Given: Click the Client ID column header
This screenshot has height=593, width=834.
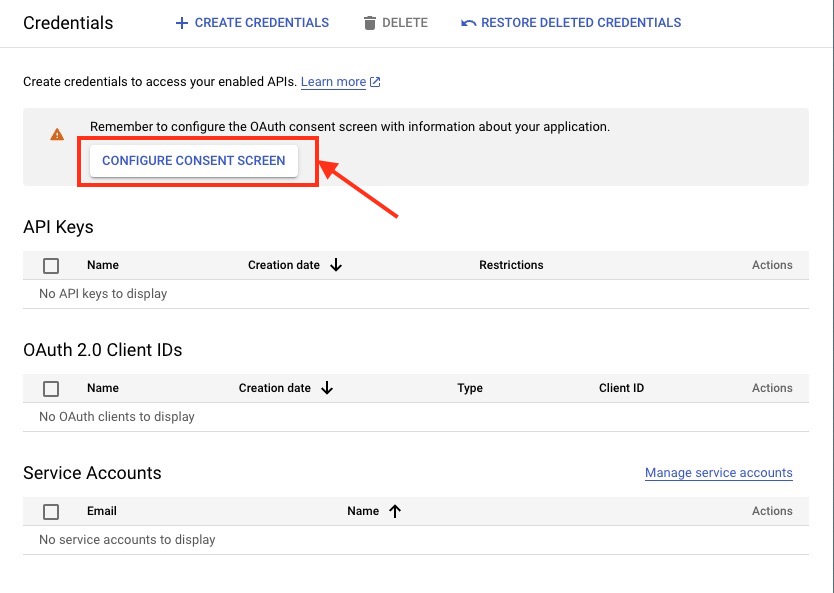Looking at the screenshot, I should tap(621, 388).
